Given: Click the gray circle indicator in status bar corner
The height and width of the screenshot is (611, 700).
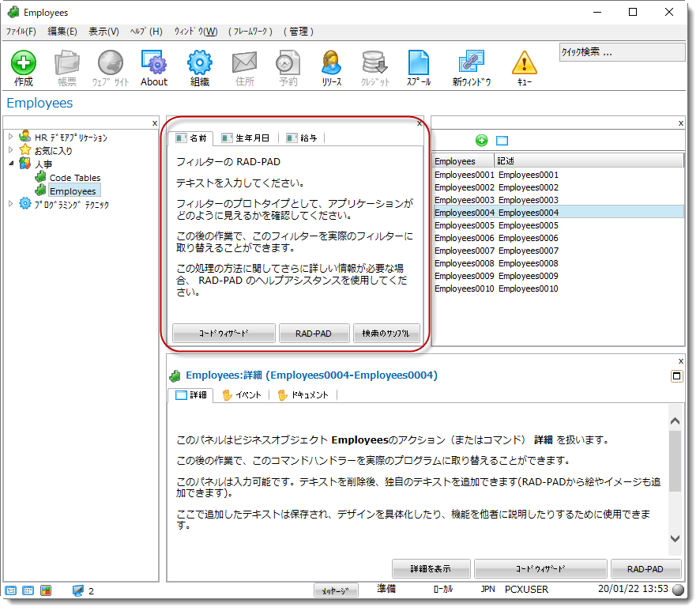Looking at the screenshot, I should 678,590.
